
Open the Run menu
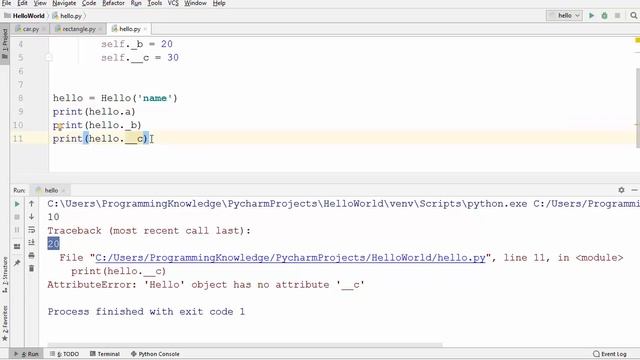pyautogui.click(x=136, y=3)
